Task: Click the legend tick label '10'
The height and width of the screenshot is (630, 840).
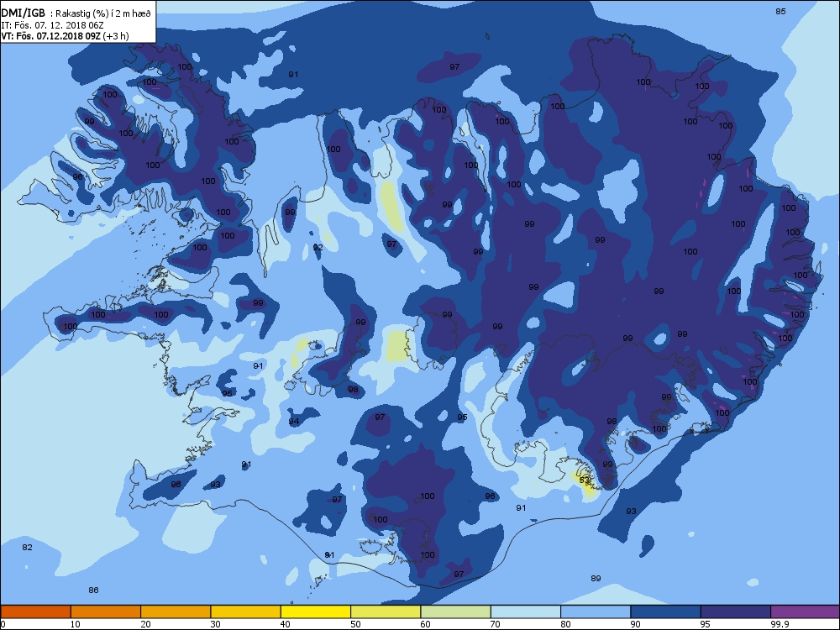Action: pos(76,623)
